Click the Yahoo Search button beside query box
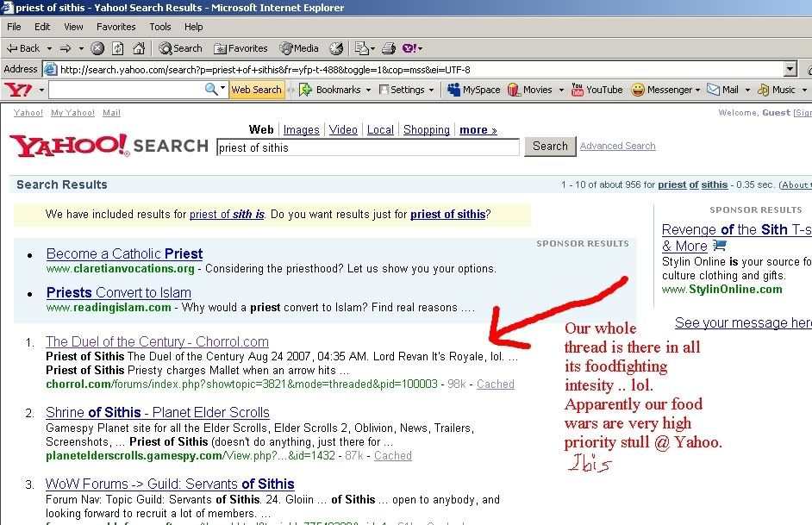The image size is (812, 525). (550, 147)
